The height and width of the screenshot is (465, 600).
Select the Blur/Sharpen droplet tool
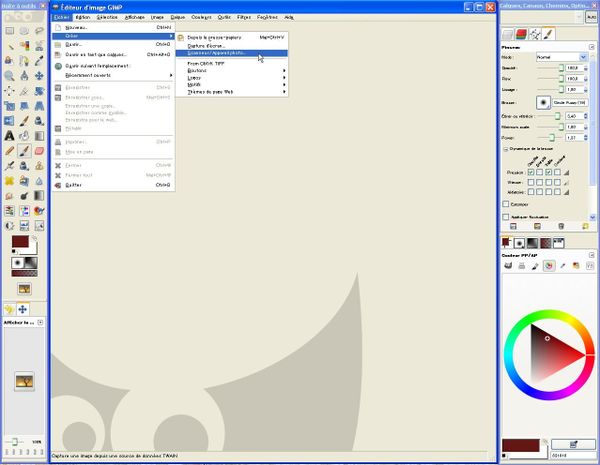(39, 180)
